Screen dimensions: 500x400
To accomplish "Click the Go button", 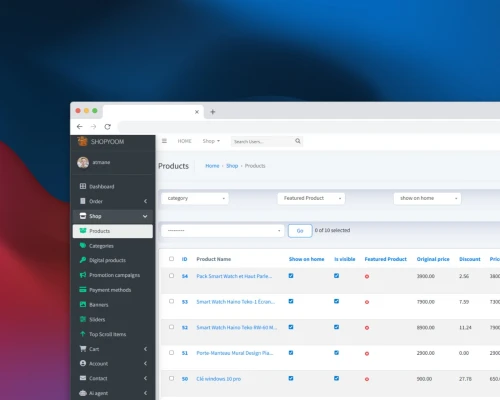I will (300, 231).
